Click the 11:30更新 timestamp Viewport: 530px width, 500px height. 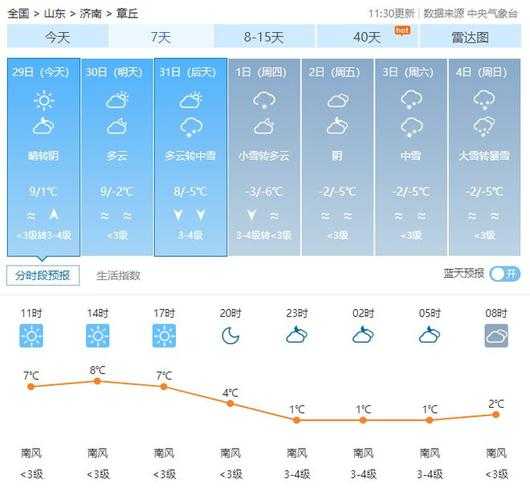click(x=391, y=14)
